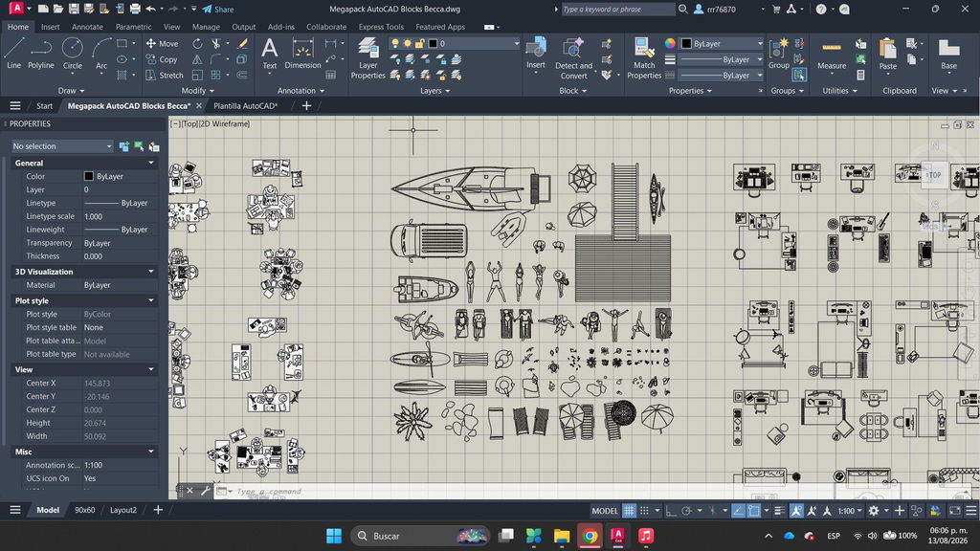Switch to the 90x60 layout
The image size is (980, 551).
85,510
